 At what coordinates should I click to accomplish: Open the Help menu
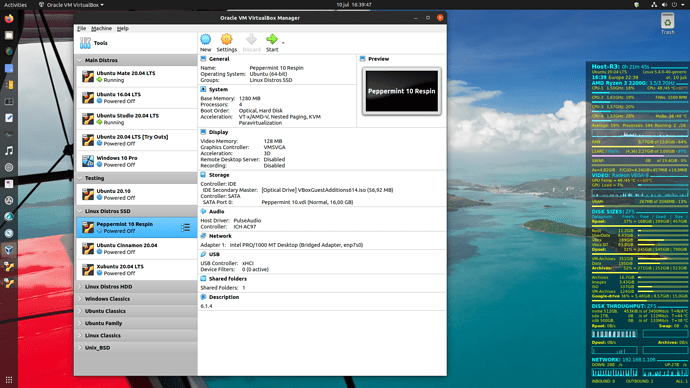point(123,29)
